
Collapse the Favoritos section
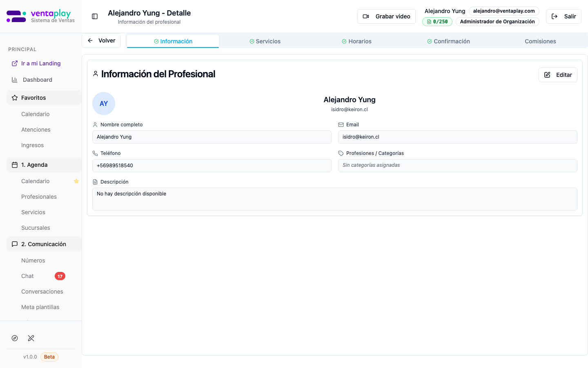tap(44, 98)
